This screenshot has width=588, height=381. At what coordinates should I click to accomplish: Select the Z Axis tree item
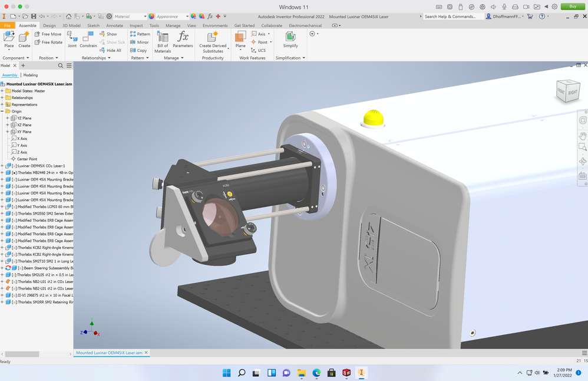point(22,152)
